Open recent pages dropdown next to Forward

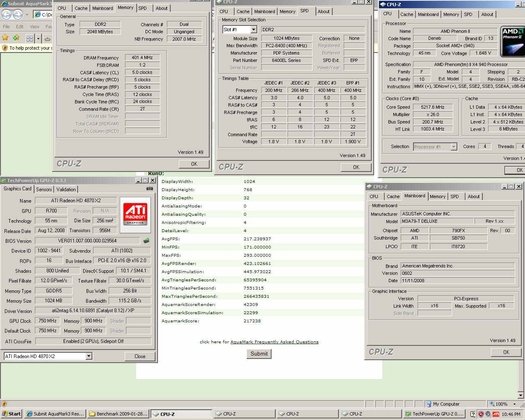click(x=27, y=15)
